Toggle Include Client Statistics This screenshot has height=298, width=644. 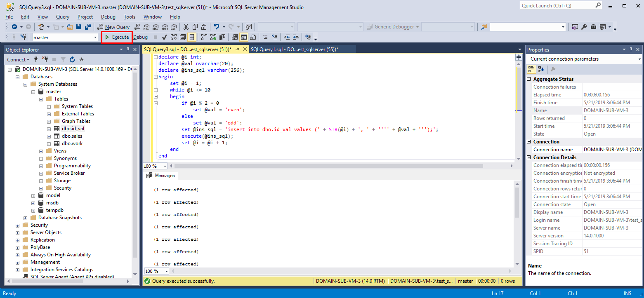222,37
